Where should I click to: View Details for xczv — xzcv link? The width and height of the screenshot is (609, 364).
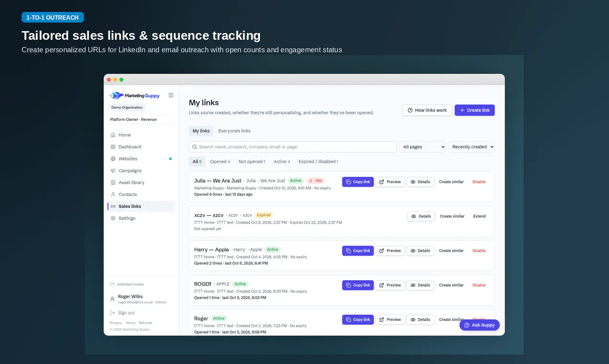[x=421, y=216]
